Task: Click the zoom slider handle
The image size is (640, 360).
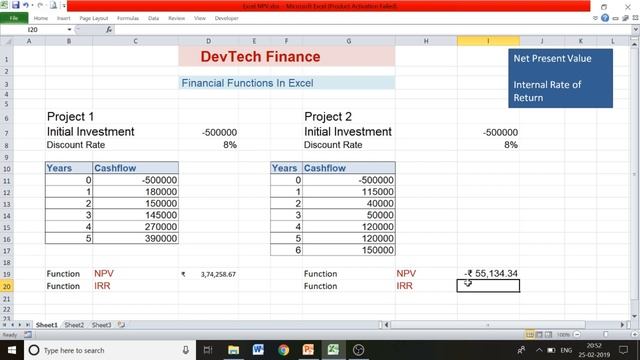Action: click(606, 335)
